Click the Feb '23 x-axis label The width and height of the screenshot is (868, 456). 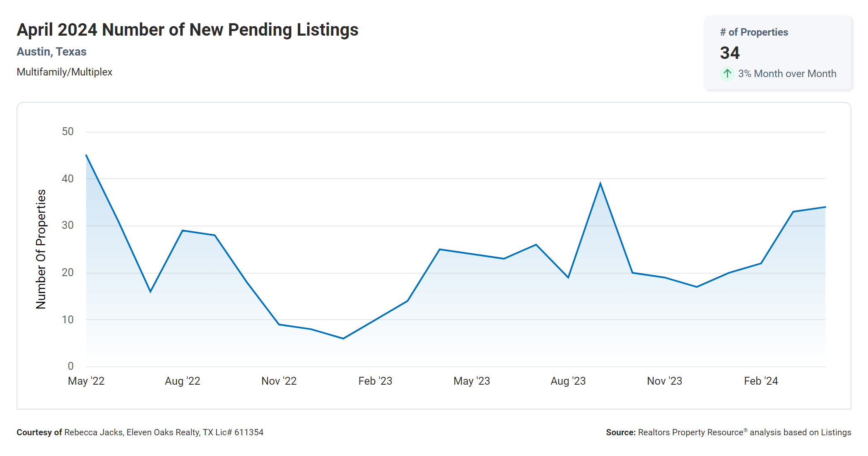coord(375,381)
